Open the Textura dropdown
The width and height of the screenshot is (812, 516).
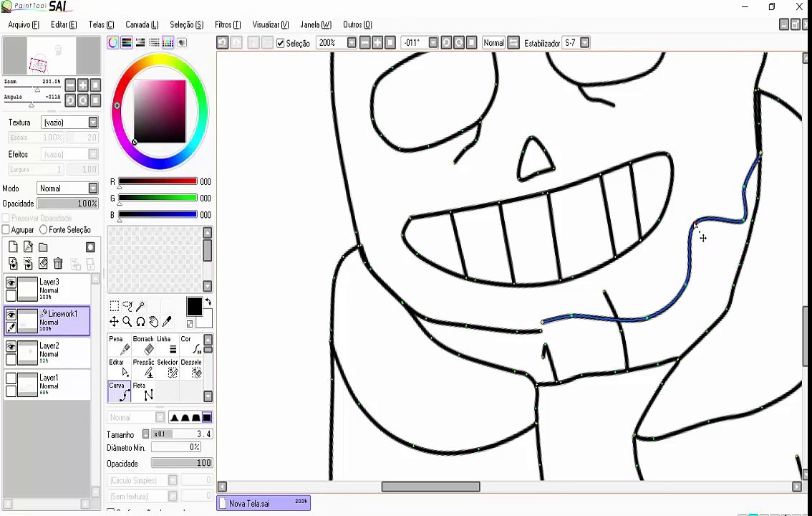92,123
